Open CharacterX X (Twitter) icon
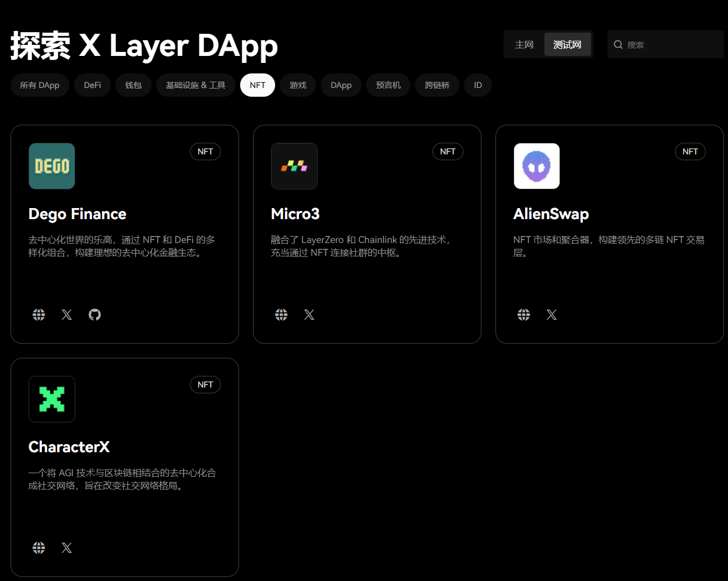Image resolution: width=728 pixels, height=581 pixels. [67, 548]
